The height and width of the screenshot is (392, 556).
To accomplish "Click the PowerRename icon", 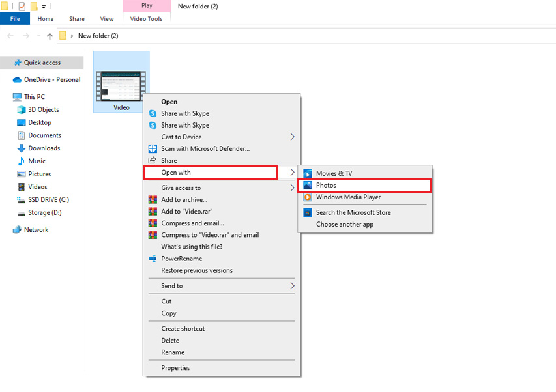I will pos(153,259).
